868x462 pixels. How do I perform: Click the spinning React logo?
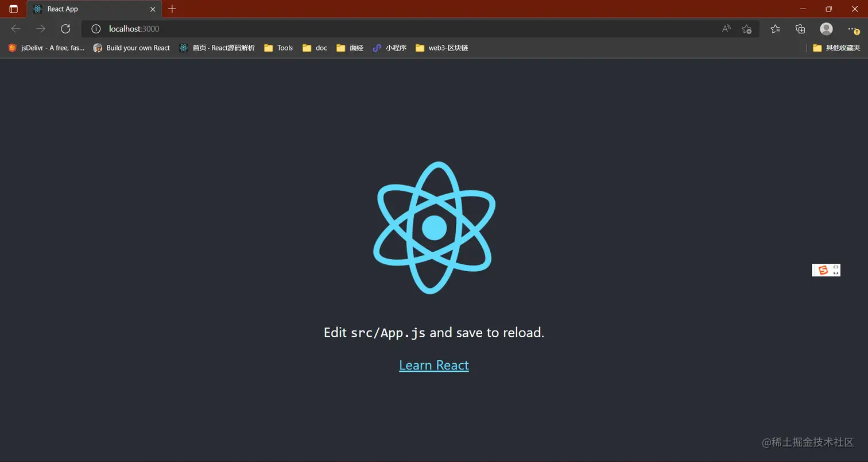[x=434, y=228]
